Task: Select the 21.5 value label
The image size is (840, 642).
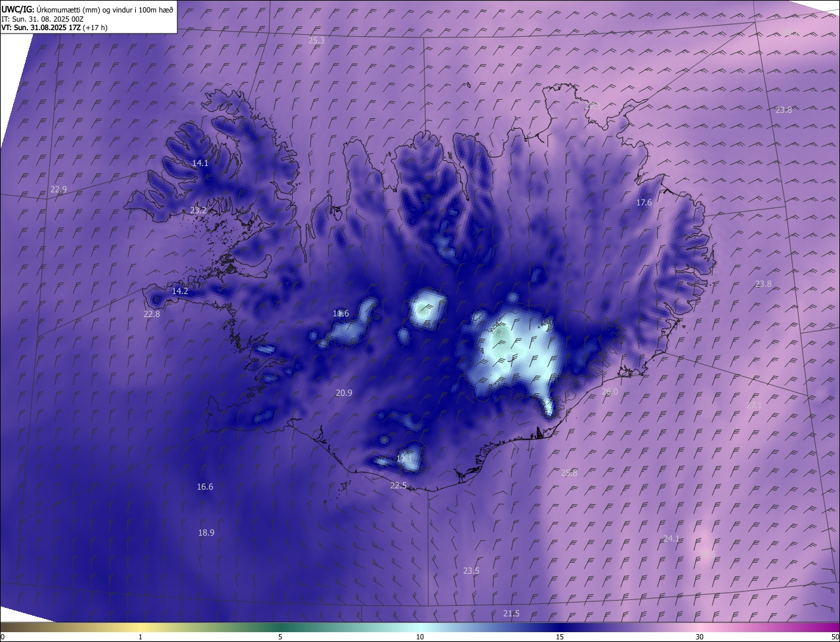Action: pos(511,614)
